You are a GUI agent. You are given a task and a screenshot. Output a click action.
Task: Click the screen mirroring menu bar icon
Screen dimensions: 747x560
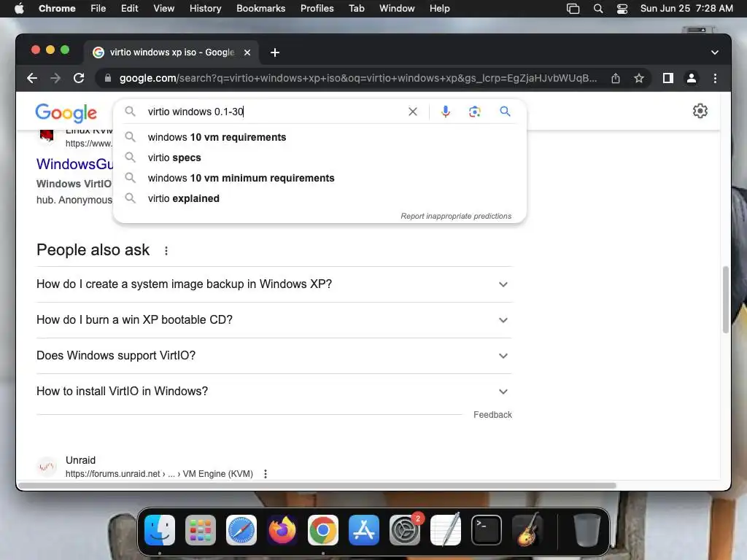coord(573,9)
